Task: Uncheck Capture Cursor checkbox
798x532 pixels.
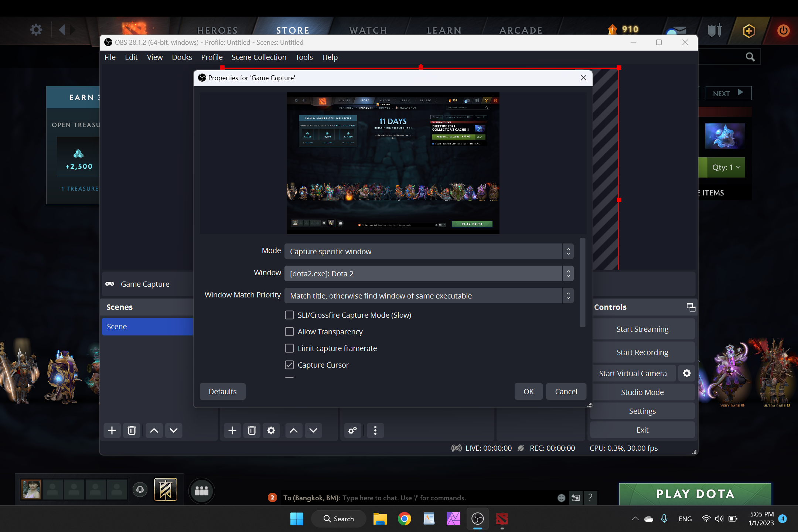Action: coord(289,365)
